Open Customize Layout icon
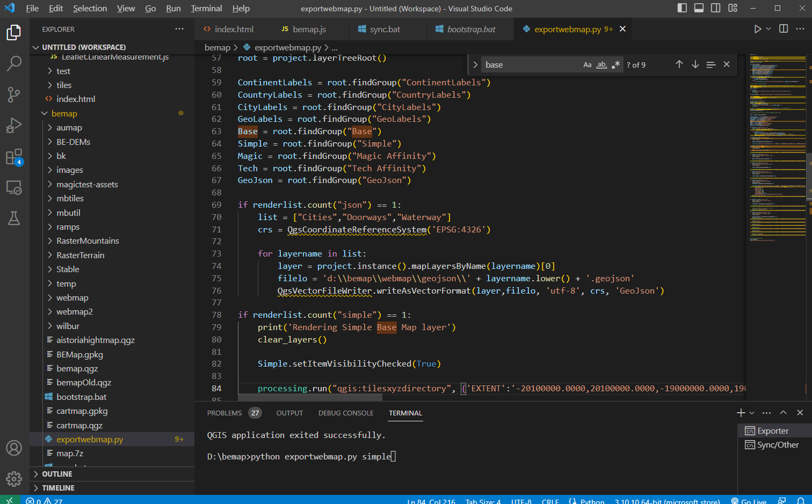 733,8
